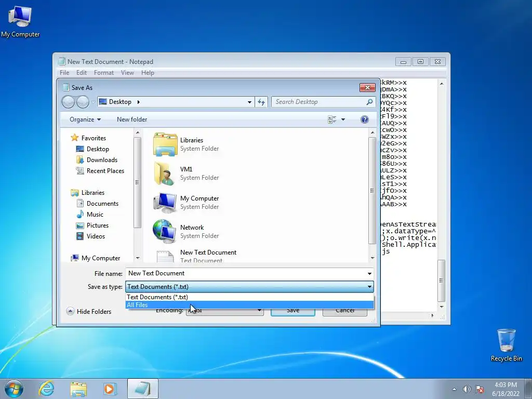Open the blue Help question-mark icon
Image resolution: width=532 pixels, height=399 pixels.
pos(364,119)
